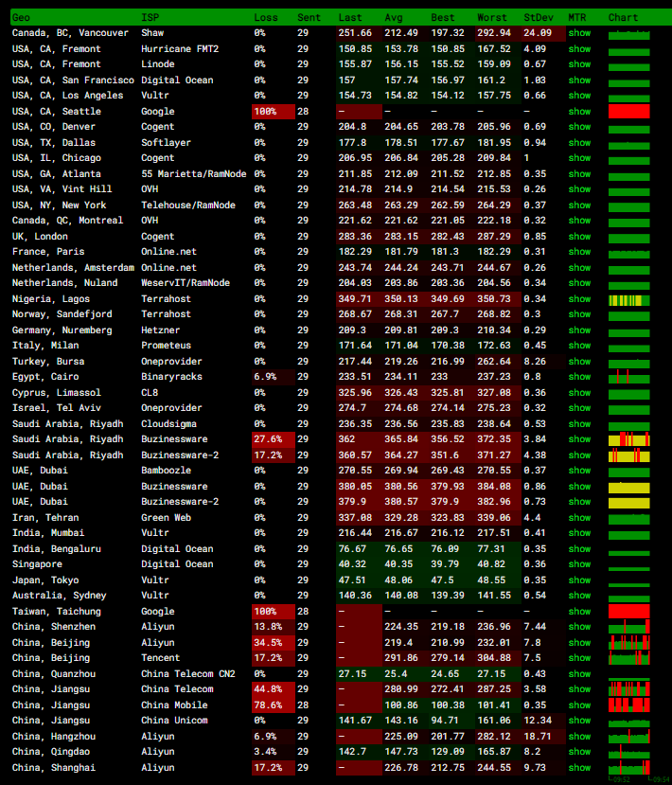Click '55 Marietta/RamNode' ISP text
This screenshot has height=785, width=672.
coord(194,173)
